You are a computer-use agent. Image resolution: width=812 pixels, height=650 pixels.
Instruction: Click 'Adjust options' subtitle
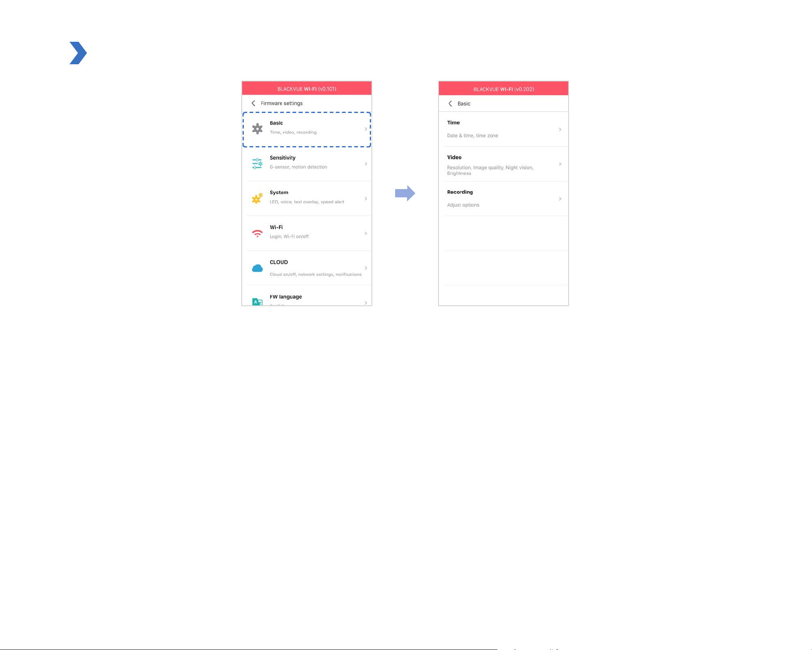463,205
